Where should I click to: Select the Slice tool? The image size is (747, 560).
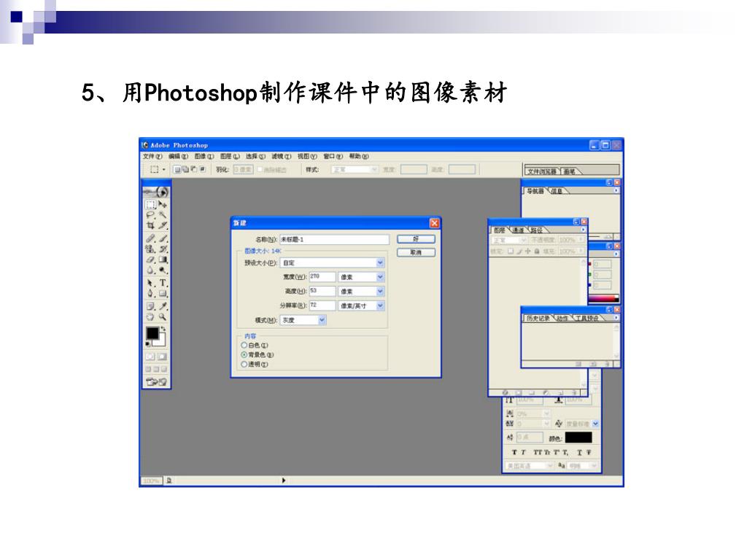coord(163,225)
